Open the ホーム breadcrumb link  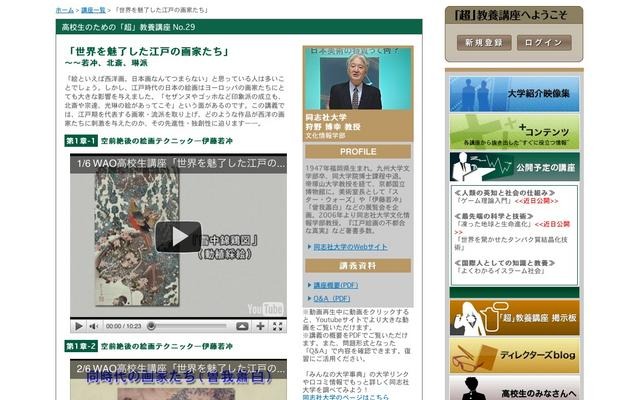[x=64, y=10]
